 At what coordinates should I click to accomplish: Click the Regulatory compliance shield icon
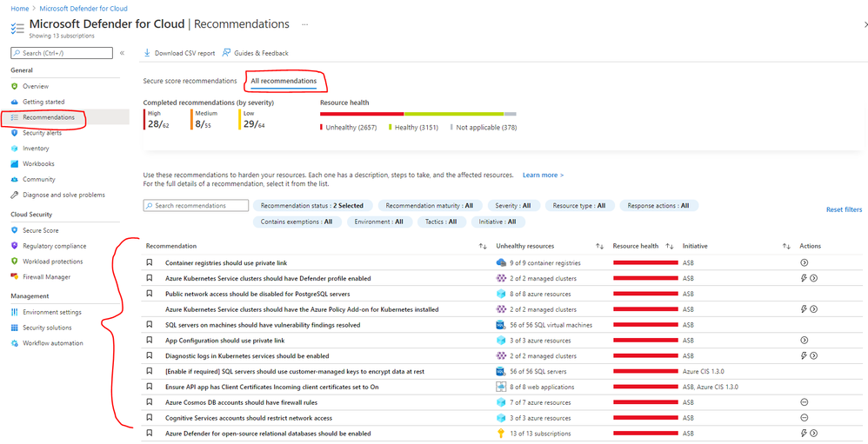click(15, 246)
